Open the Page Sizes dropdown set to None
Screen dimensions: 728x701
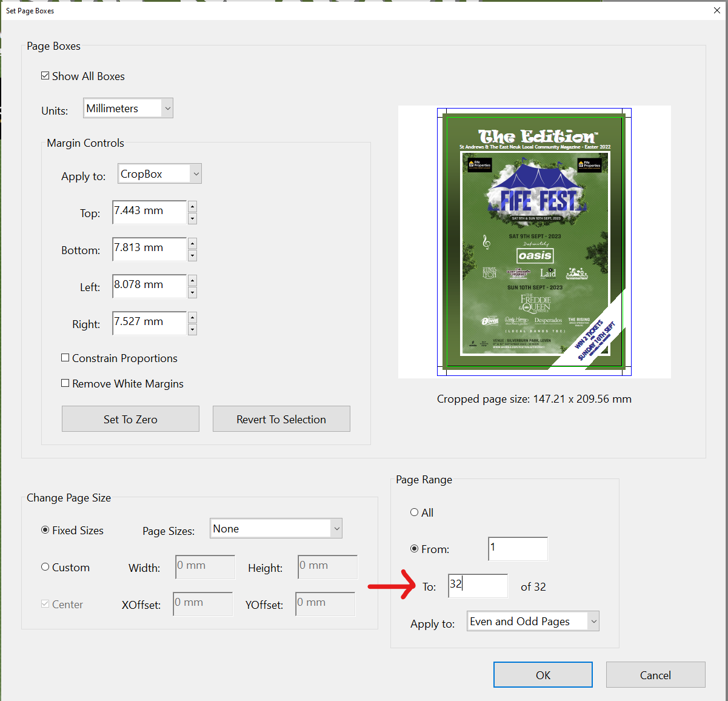276,529
